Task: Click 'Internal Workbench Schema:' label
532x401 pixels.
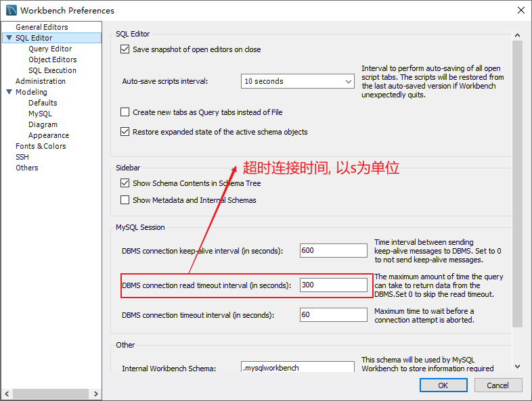Action: [x=169, y=369]
